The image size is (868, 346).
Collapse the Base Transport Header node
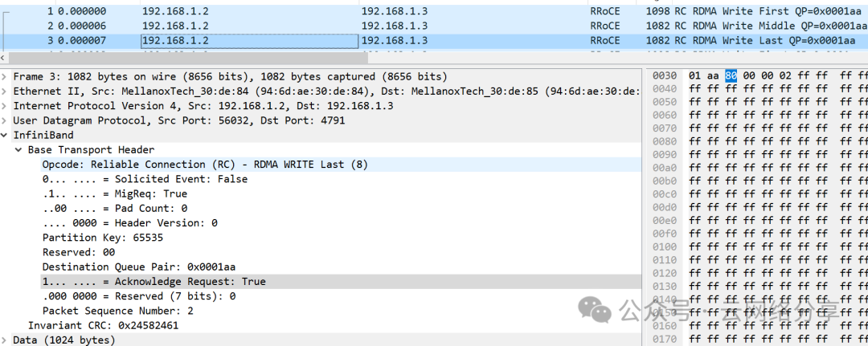point(18,150)
